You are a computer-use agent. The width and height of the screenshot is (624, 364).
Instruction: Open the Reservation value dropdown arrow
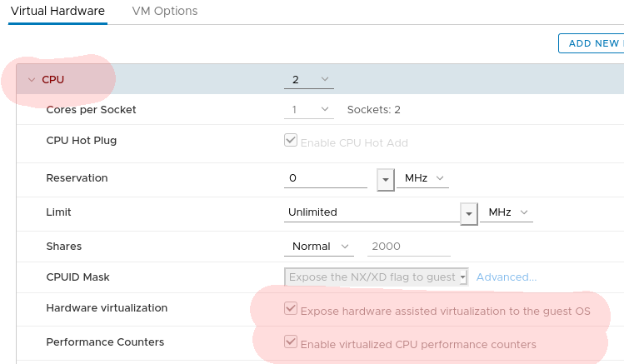[386, 179]
